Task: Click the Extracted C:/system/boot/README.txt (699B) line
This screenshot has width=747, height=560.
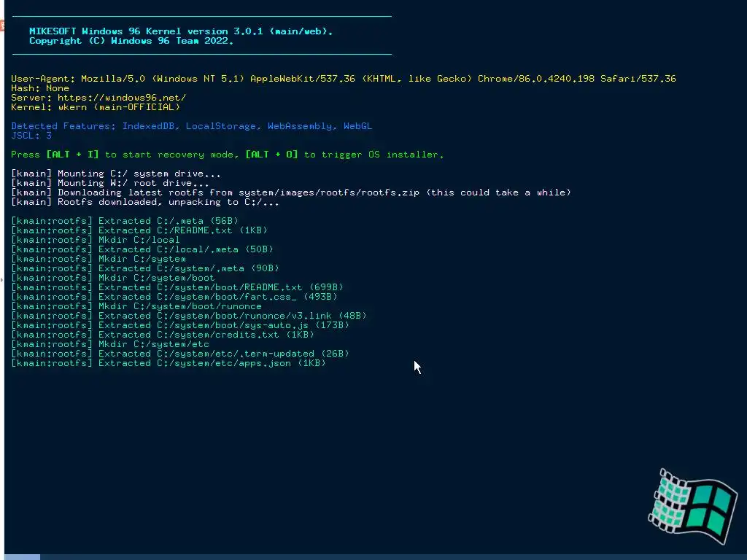Action: 177,287
